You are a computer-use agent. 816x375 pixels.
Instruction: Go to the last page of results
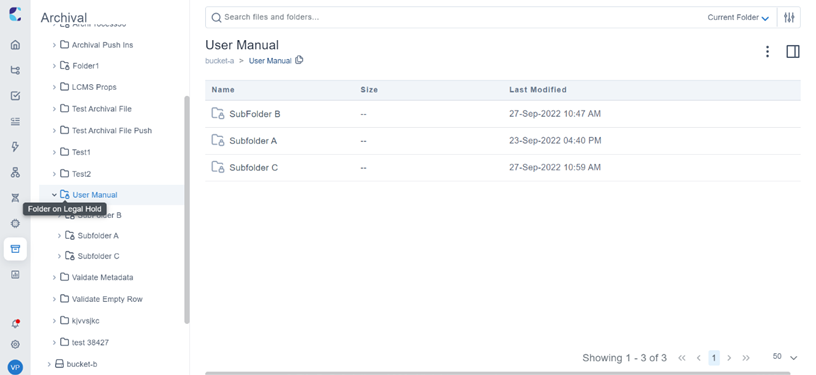(746, 358)
